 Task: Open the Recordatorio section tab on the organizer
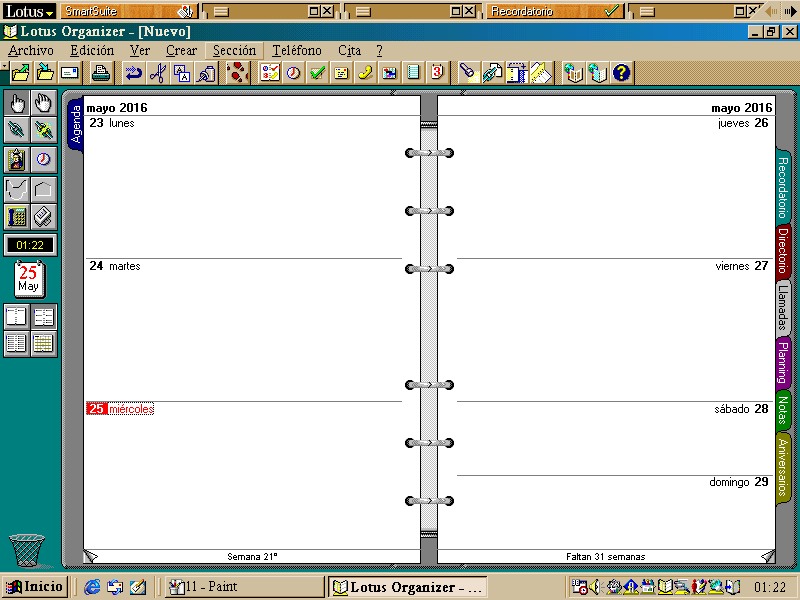[783, 187]
